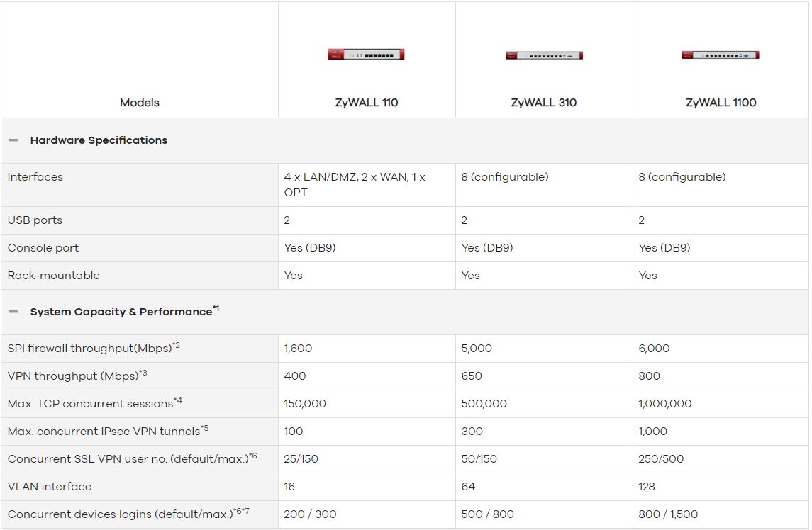Click the 50/150 SSL VPN value
The width and height of the screenshot is (812, 530).
pos(479,458)
